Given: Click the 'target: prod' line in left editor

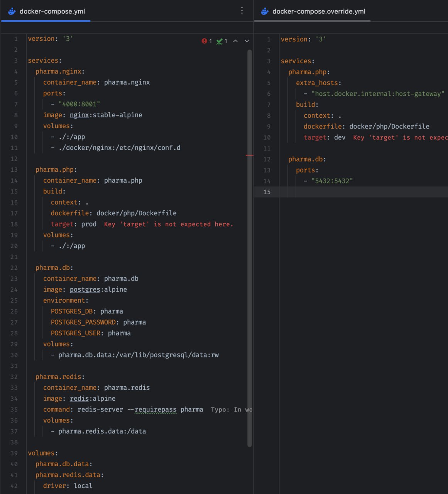Looking at the screenshot, I should point(74,224).
